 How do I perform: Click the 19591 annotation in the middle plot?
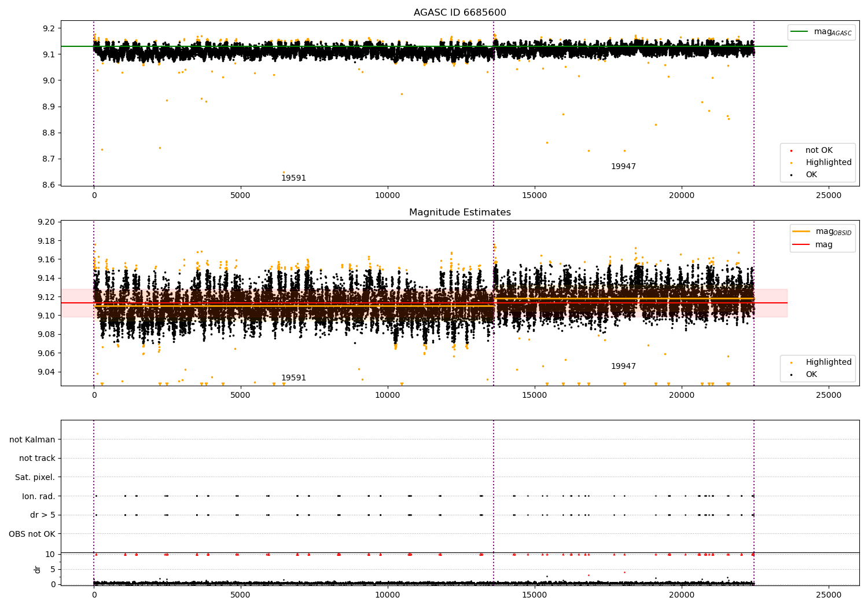coord(293,378)
